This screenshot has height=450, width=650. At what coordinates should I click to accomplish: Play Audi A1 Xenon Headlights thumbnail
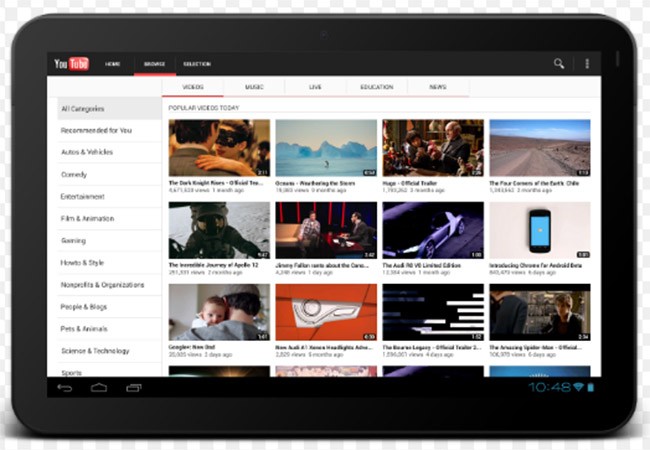click(x=326, y=312)
